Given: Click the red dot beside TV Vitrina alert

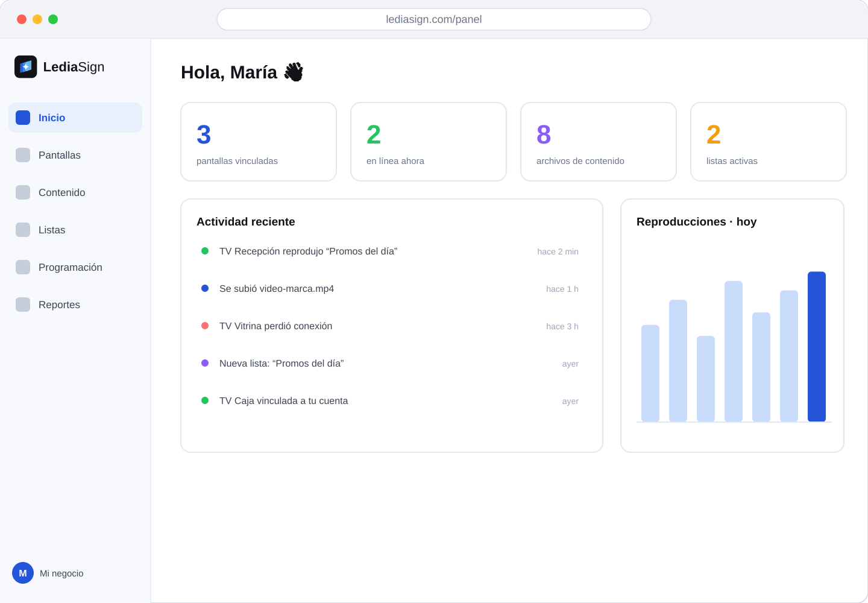Looking at the screenshot, I should coord(205,326).
